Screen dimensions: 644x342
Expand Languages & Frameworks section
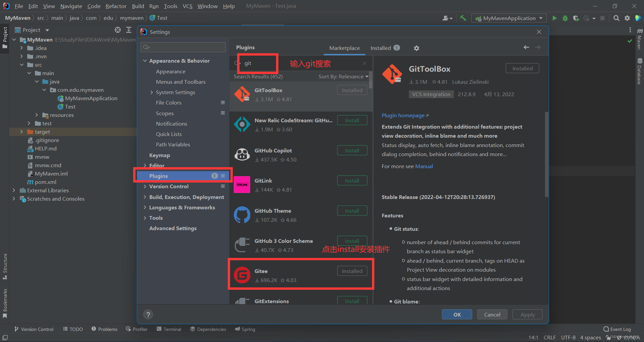(x=145, y=207)
